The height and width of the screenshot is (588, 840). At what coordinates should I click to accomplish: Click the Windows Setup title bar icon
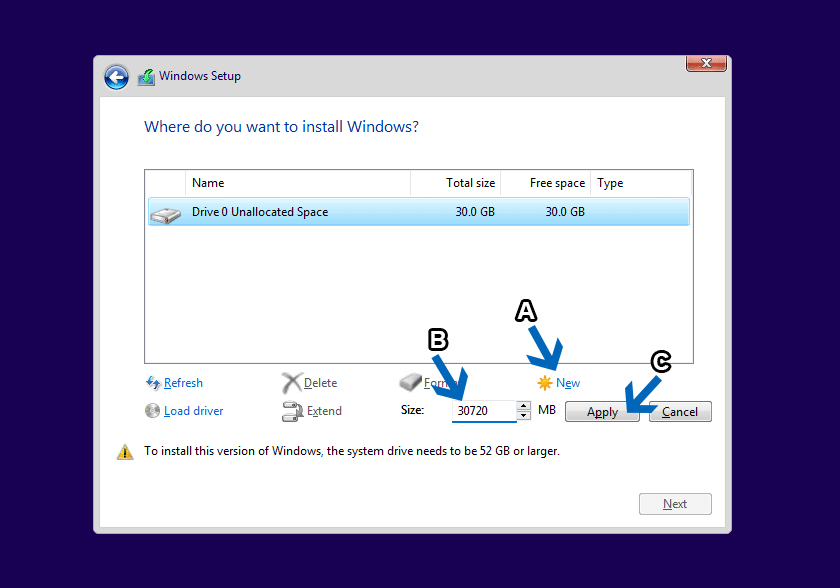click(146, 76)
